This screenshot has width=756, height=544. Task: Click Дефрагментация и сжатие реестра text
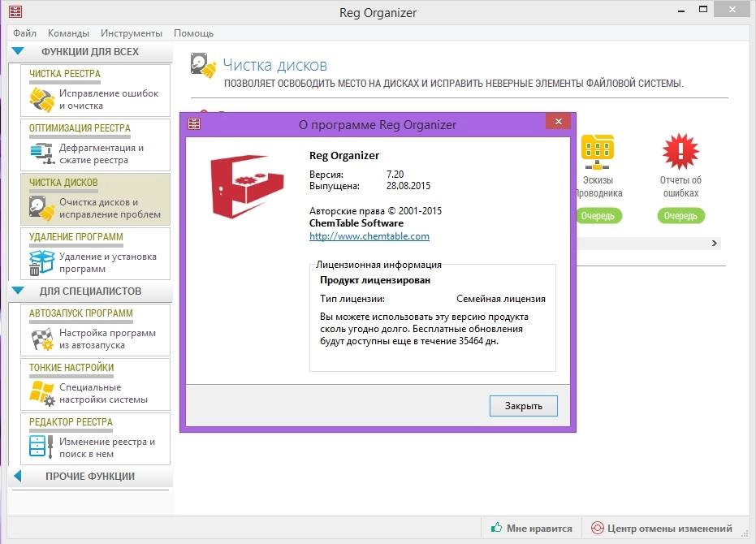tap(102, 153)
